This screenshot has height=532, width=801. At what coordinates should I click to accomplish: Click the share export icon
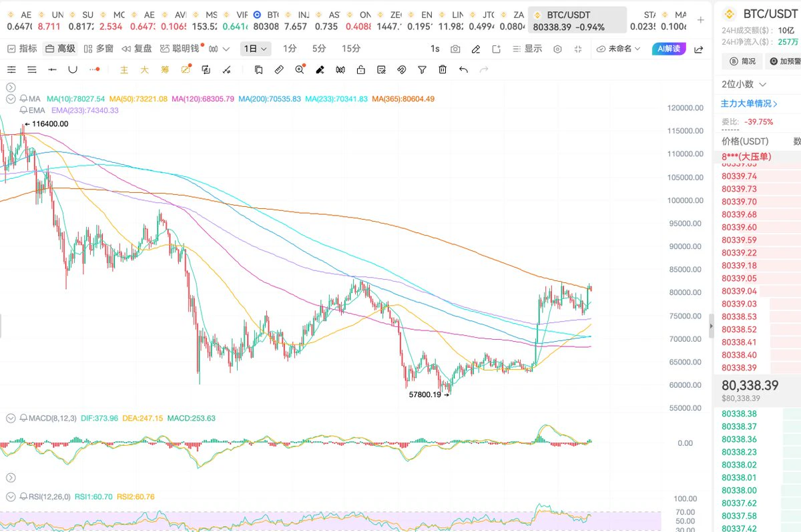[x=699, y=49]
